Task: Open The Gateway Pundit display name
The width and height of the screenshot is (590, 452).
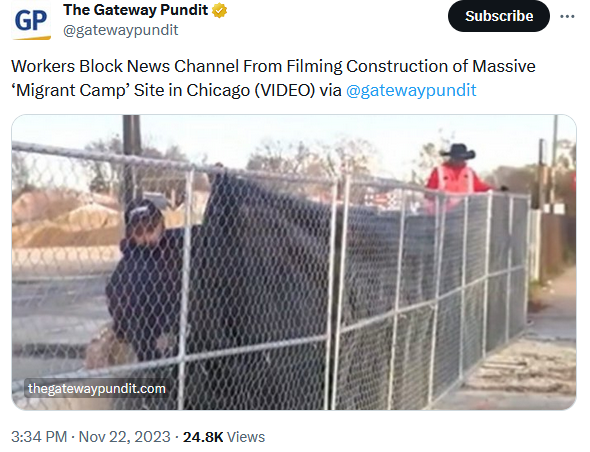Action: point(135,10)
